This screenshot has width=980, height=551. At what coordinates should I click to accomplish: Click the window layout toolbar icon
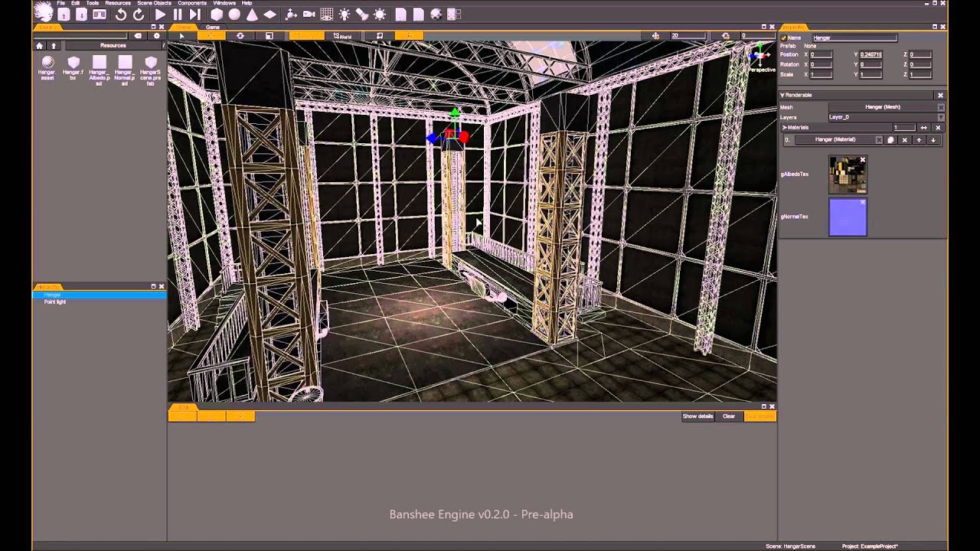pos(454,14)
